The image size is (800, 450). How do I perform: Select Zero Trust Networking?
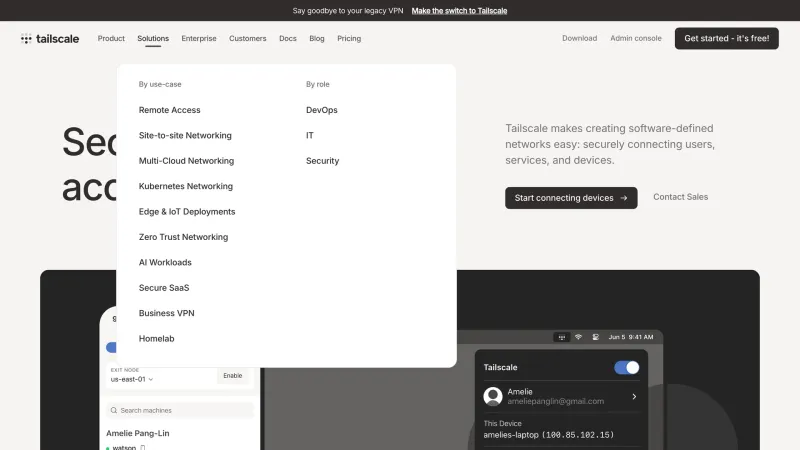pos(183,237)
